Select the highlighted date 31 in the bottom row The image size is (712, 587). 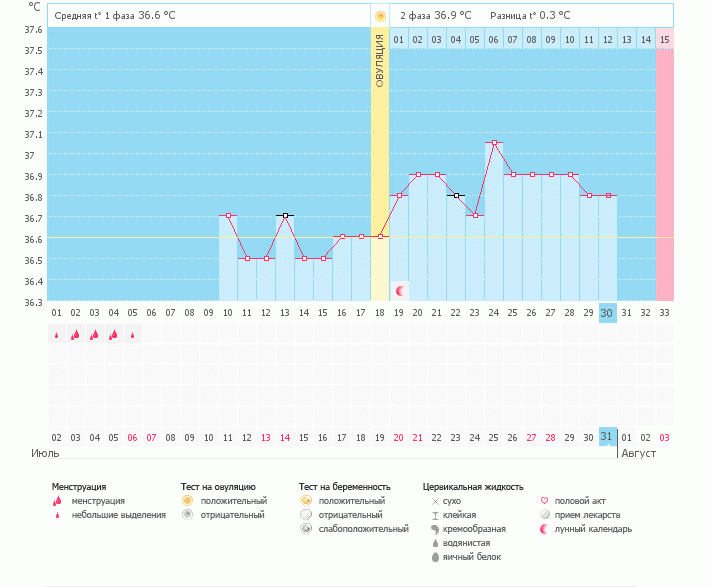(x=607, y=437)
